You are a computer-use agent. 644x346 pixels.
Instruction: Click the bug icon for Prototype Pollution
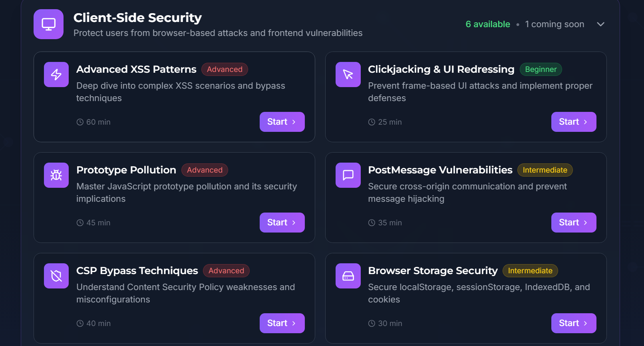56,175
